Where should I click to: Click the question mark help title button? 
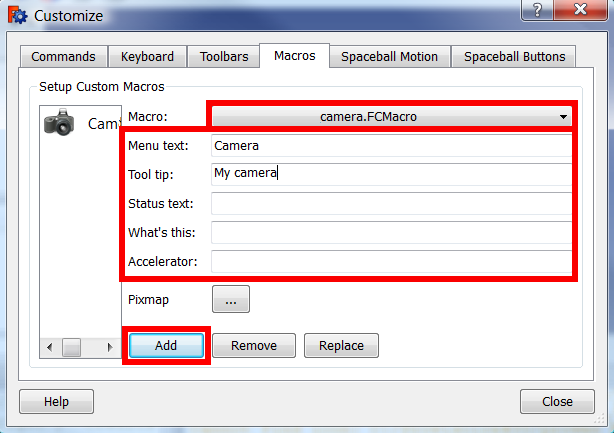coord(537,9)
